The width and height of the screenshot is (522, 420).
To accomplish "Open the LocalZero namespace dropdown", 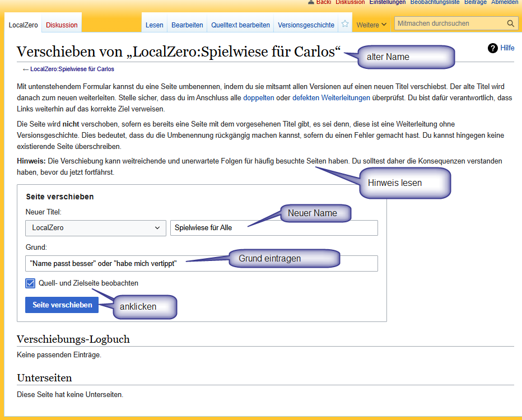I will [96, 228].
